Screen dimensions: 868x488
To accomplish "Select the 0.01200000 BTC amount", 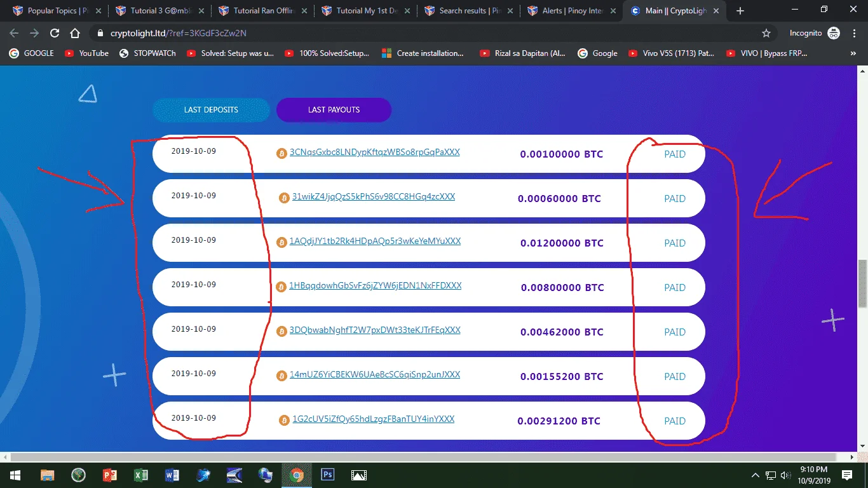I will tap(562, 243).
